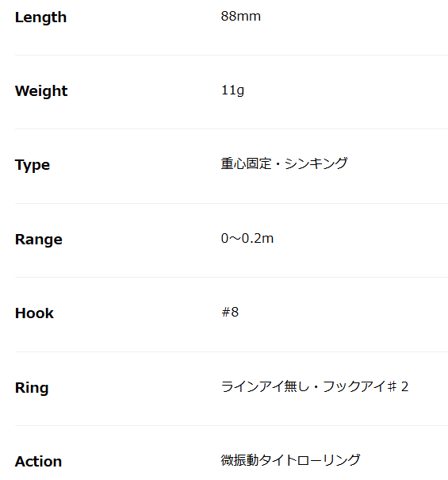This screenshot has height=480, width=448.
Task: Click the divider below the Hook row
Action: (x=232, y=351)
